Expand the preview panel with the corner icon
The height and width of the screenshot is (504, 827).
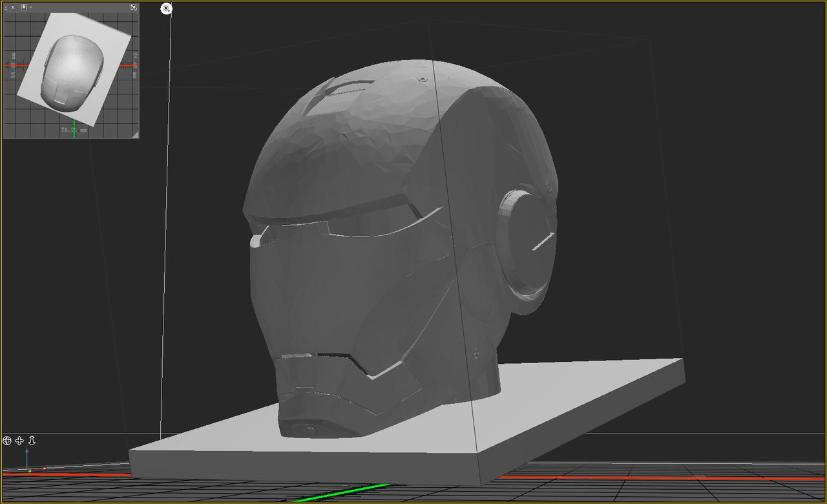(133, 7)
